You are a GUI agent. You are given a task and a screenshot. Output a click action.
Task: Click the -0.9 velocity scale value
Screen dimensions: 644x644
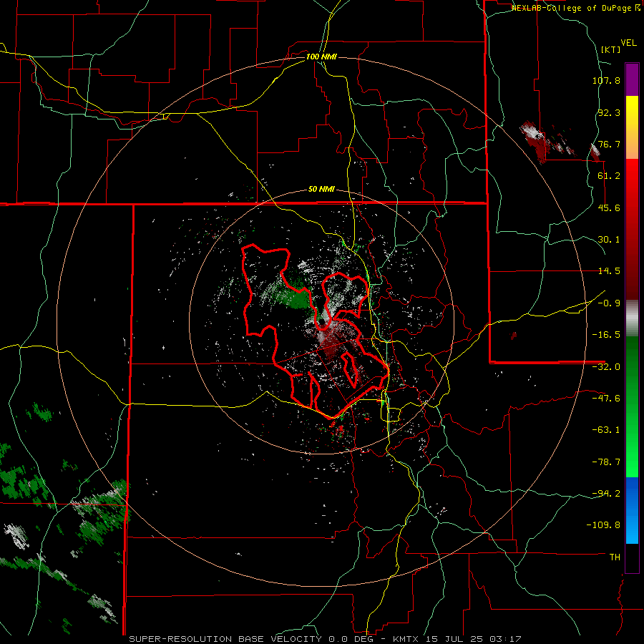pos(609,303)
